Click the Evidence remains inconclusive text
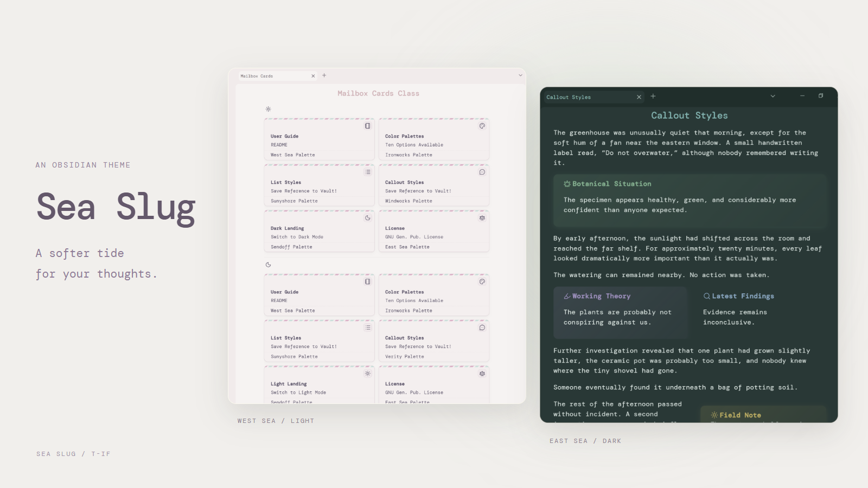868x488 pixels. tap(735, 317)
